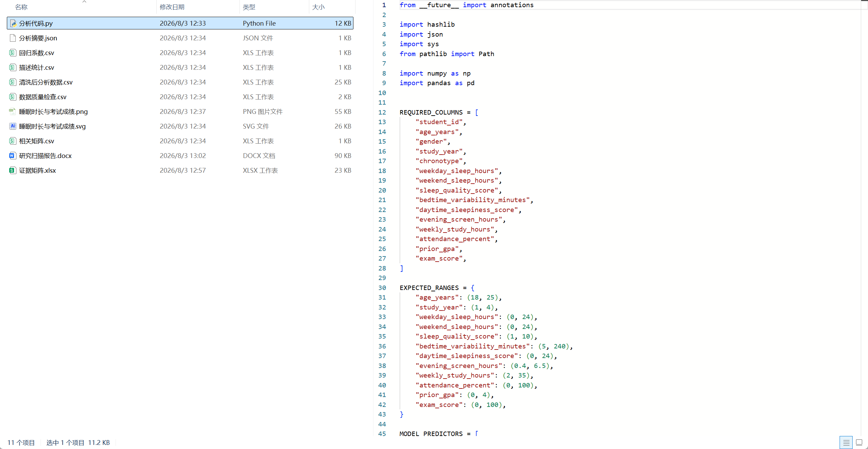This screenshot has height=449, width=868.
Task: Click the XLSX 工作表 type cell
Action: (x=260, y=170)
